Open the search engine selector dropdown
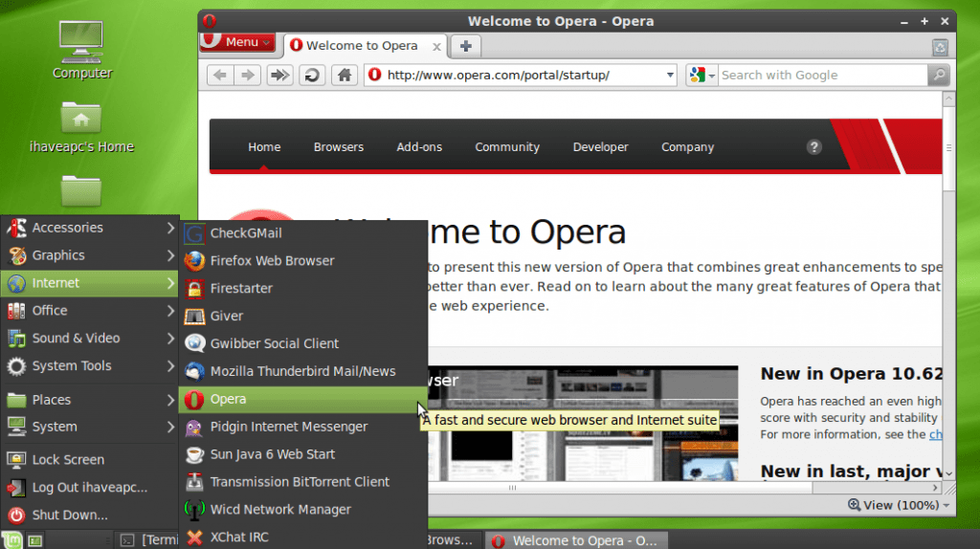The height and width of the screenshot is (549, 980). point(702,75)
